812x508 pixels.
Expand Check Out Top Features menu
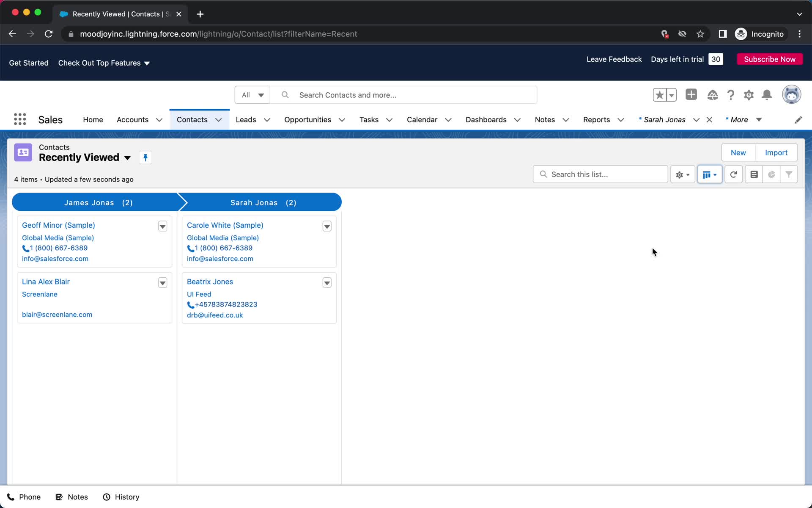coord(104,63)
